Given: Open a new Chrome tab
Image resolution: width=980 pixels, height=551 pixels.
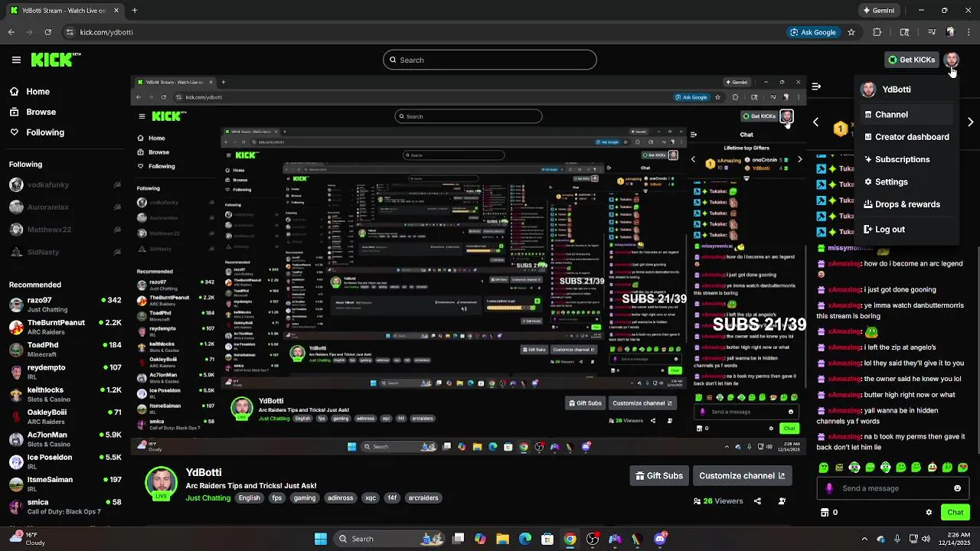Looking at the screenshot, I should [x=134, y=11].
